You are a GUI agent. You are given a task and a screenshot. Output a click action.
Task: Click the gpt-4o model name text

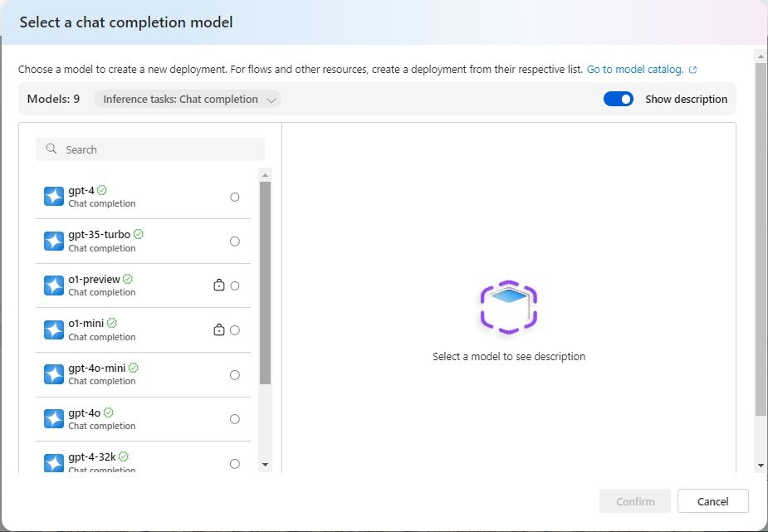84,412
